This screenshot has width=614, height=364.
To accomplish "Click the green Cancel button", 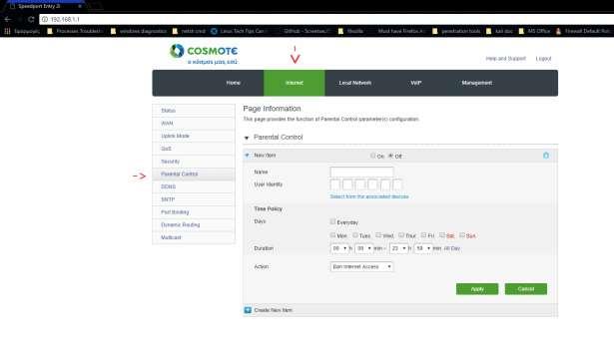I will [526, 289].
